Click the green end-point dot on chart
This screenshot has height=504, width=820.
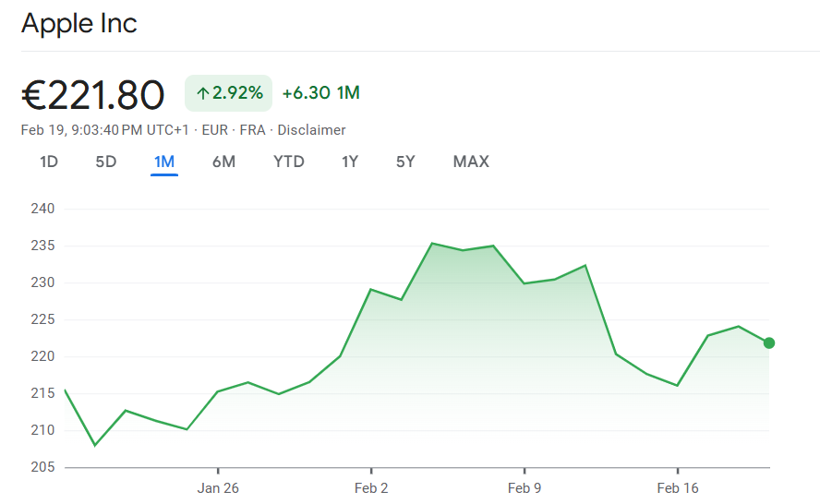click(768, 342)
